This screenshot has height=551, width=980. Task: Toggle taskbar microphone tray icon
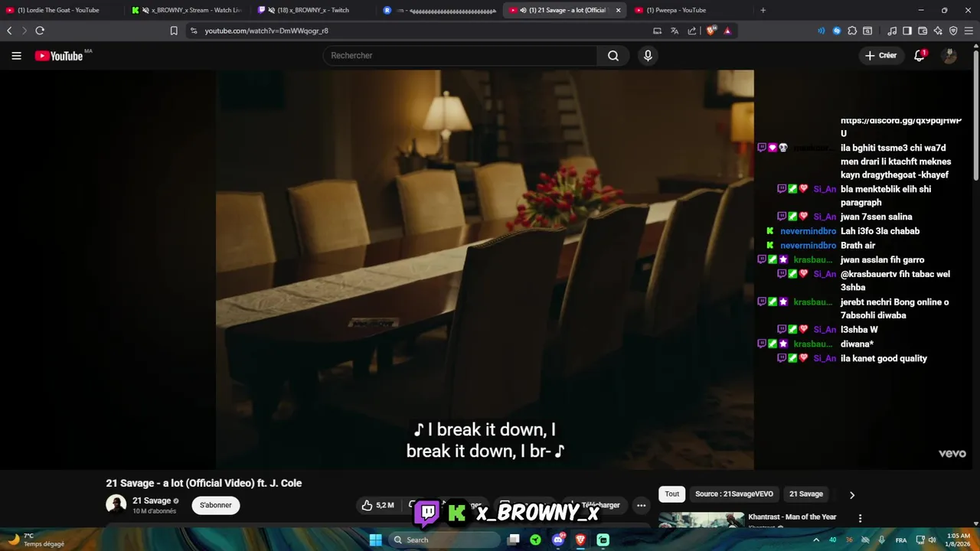(x=882, y=540)
